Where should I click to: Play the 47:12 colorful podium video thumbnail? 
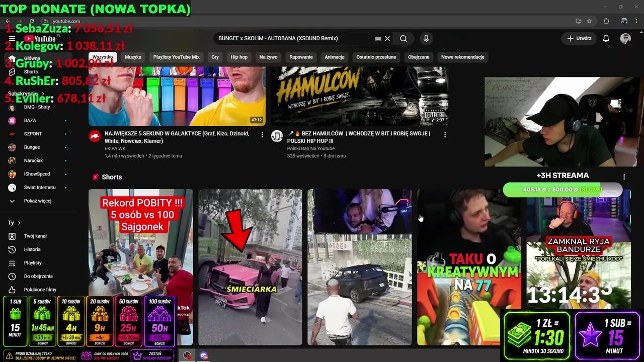(x=177, y=96)
